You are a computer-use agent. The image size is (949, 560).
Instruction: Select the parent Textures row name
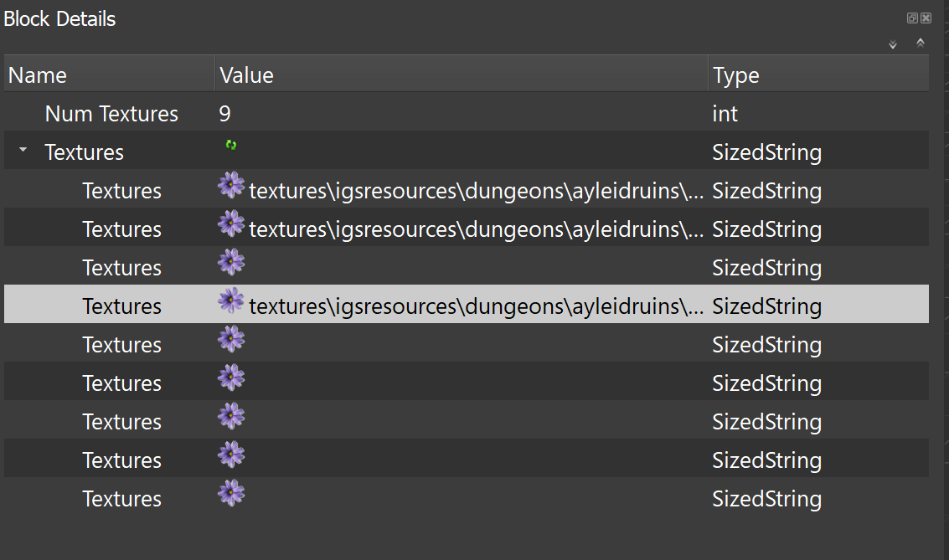pyautogui.click(x=84, y=152)
